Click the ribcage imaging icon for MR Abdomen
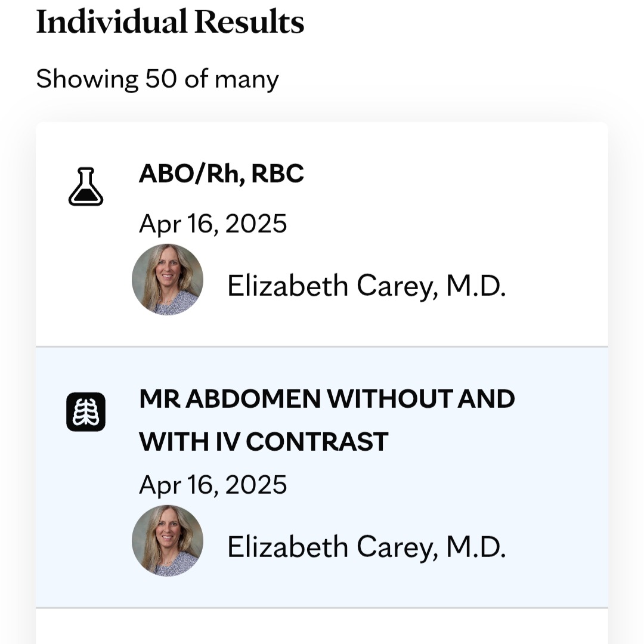The height and width of the screenshot is (644, 644). click(86, 412)
